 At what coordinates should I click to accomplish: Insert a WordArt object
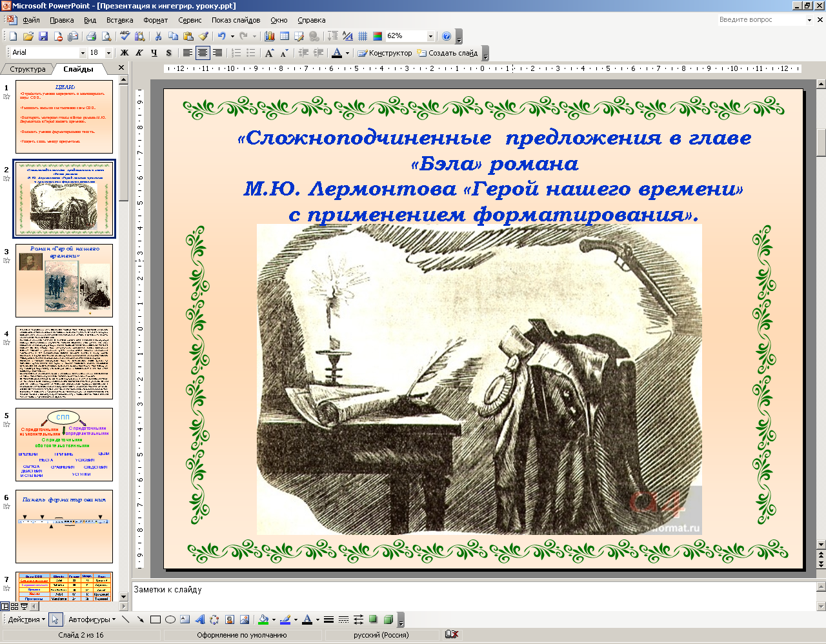(x=199, y=619)
